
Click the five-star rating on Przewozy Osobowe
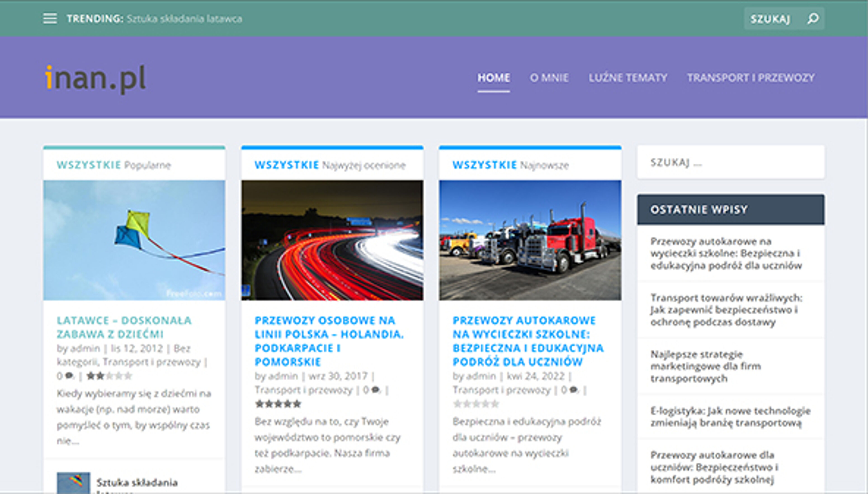click(x=278, y=404)
